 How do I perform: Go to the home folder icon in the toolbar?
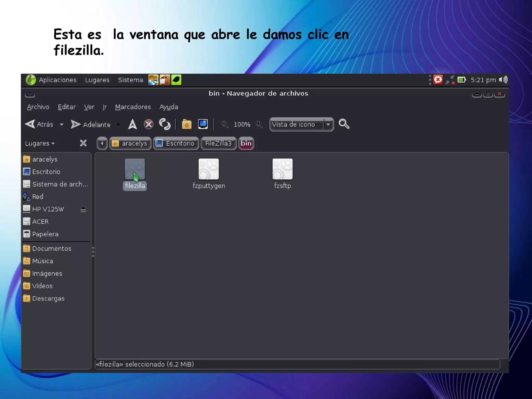point(187,124)
